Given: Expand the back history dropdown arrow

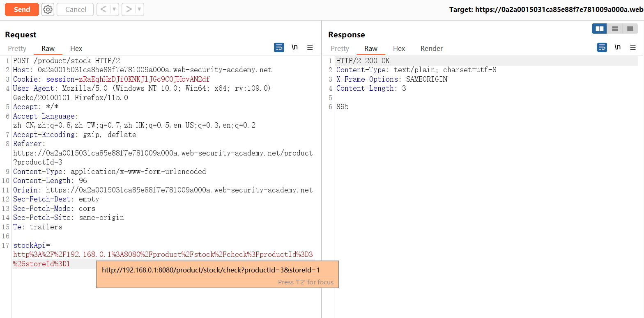Looking at the screenshot, I should [x=114, y=9].
